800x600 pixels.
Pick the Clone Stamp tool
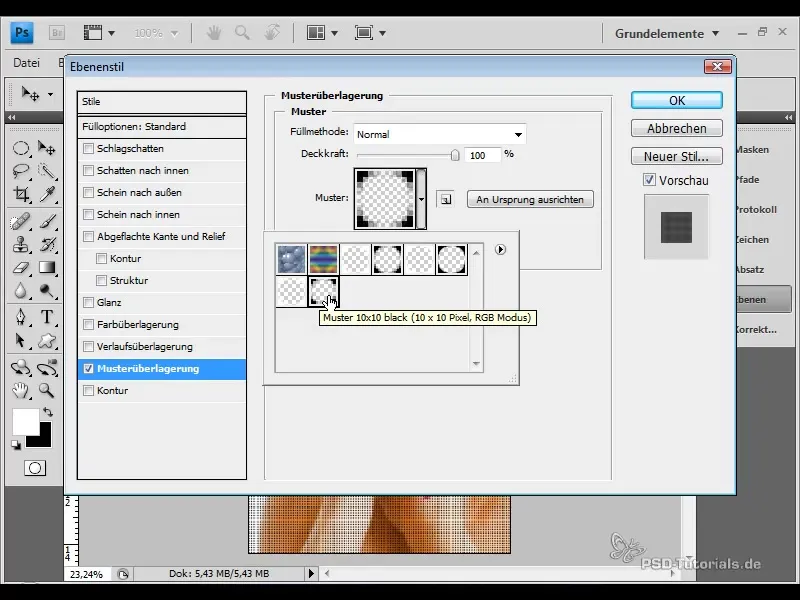21,244
